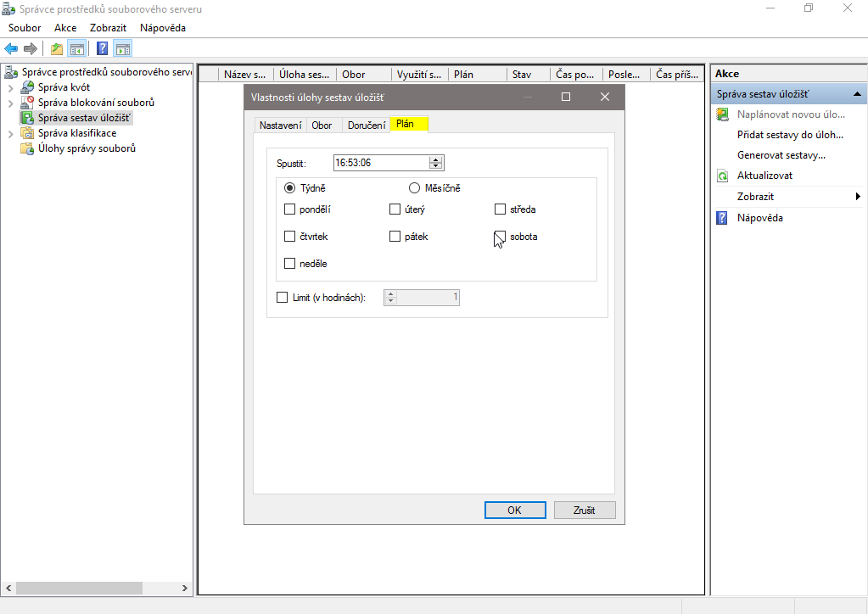This screenshot has width=868, height=614.
Task: Click the folder Up one level icon
Action: [56, 48]
